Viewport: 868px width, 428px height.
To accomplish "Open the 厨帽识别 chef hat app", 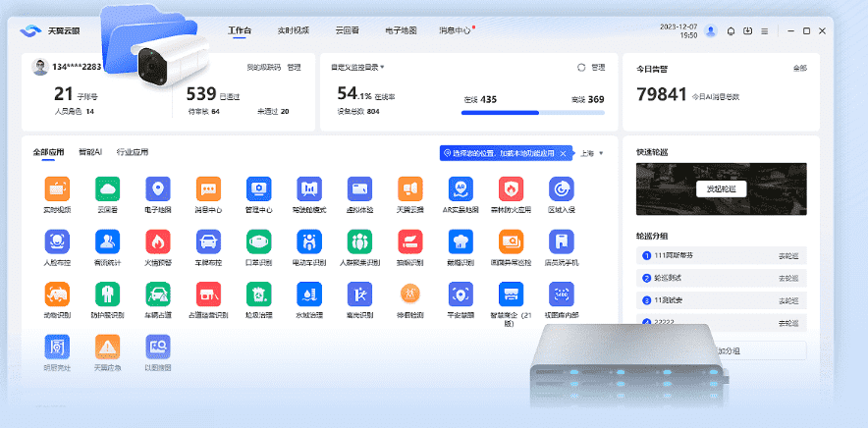I will click(x=461, y=241).
